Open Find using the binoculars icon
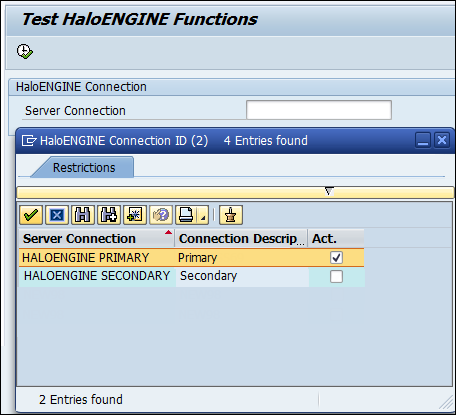This screenshot has width=456, height=415. pos(83,215)
